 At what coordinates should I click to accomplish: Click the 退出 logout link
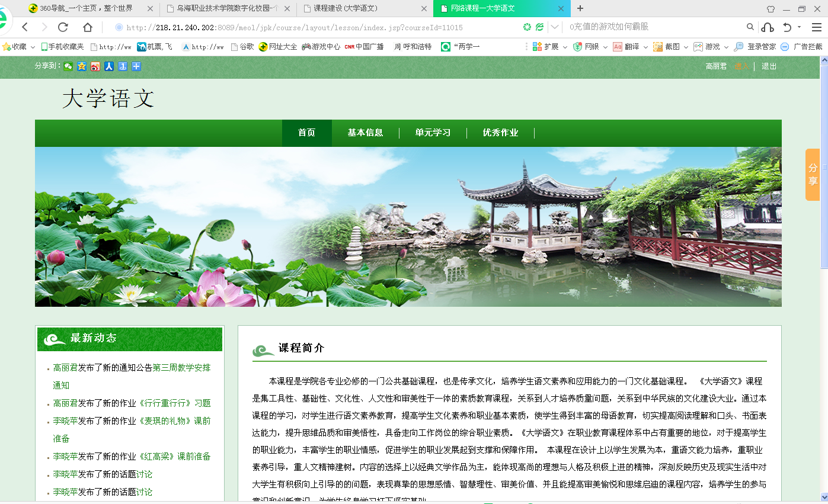(x=769, y=66)
